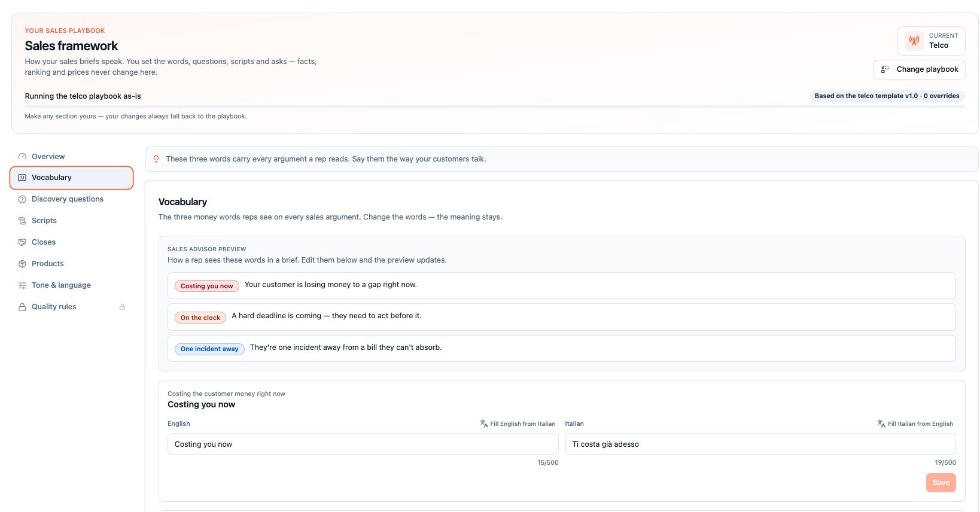Click the playbook overrides progress bar
This screenshot has width=980, height=512.
[495, 107]
